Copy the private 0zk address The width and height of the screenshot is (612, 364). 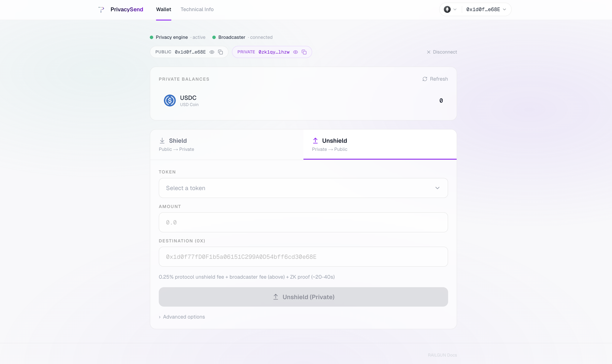coord(304,52)
